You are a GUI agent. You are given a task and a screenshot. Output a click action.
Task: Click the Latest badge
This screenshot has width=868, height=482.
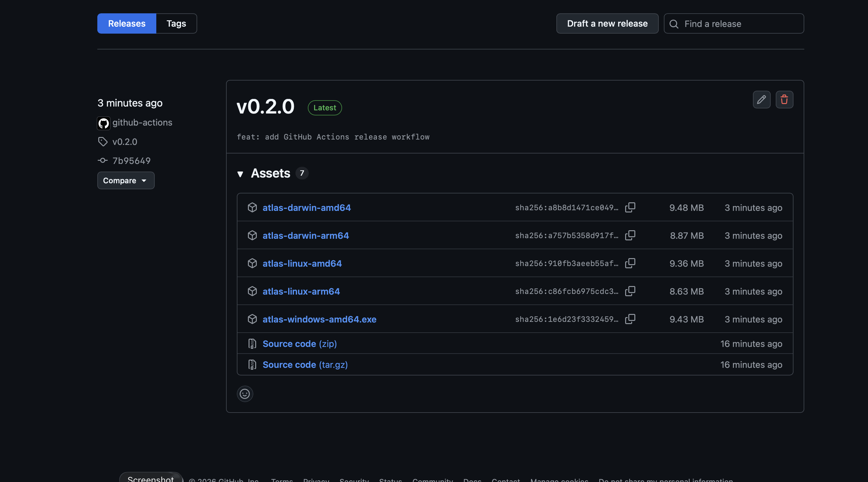325,108
